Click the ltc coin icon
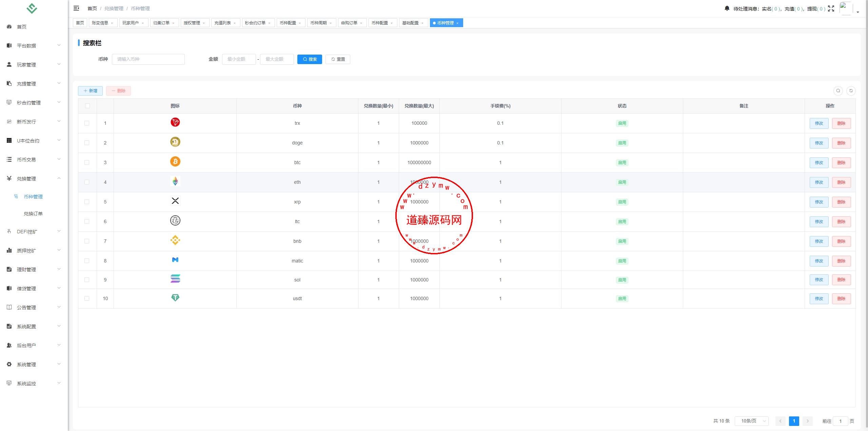The height and width of the screenshot is (431, 868). pos(175,220)
